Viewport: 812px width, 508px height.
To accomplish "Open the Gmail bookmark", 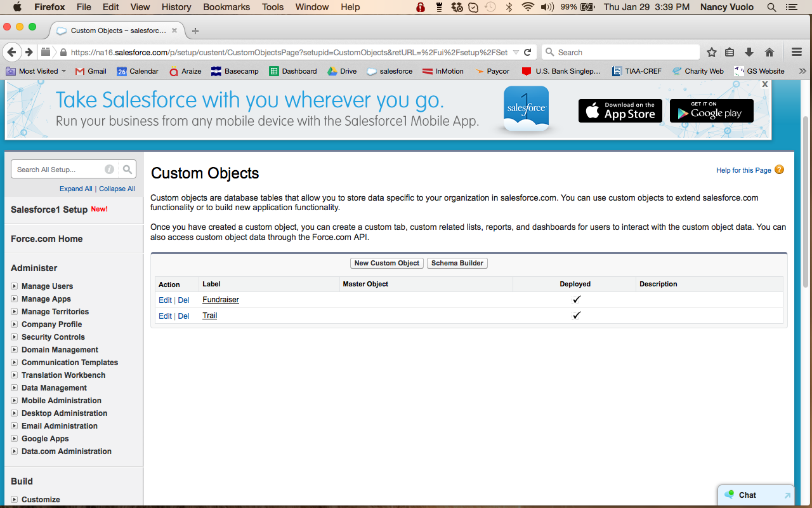I will coord(91,71).
